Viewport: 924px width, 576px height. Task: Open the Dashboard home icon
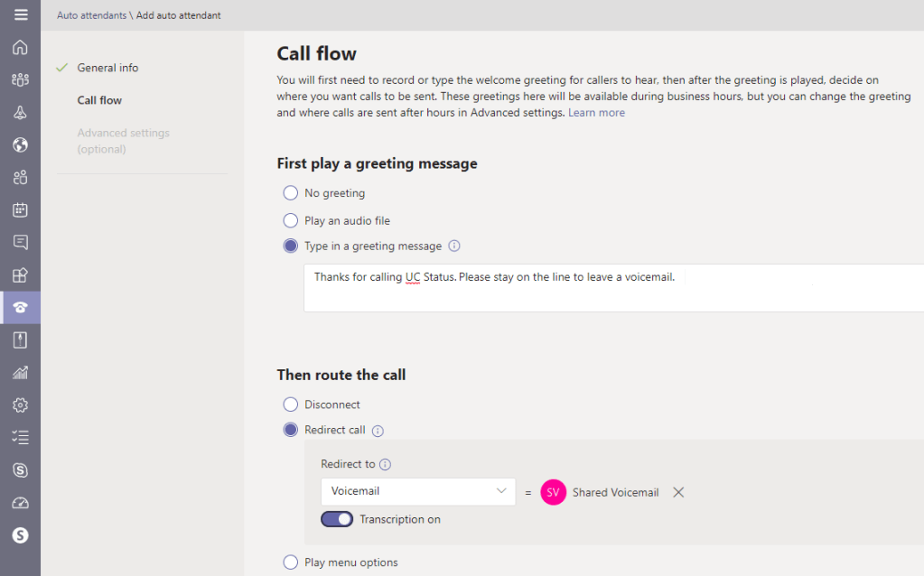pyautogui.click(x=20, y=47)
